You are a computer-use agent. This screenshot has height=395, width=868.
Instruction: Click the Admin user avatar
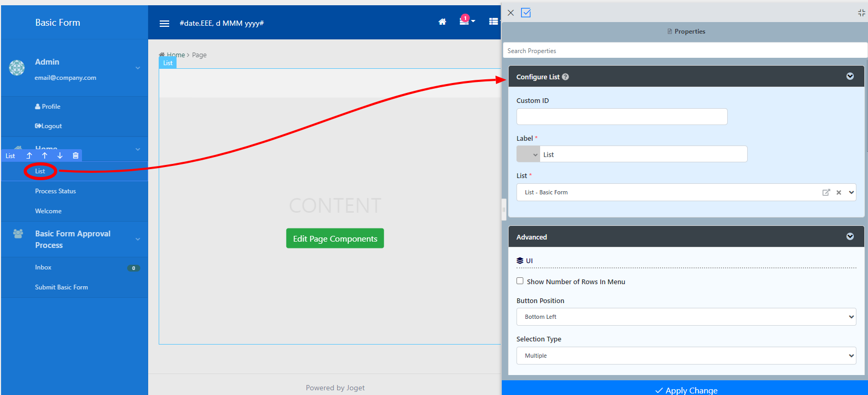click(17, 68)
